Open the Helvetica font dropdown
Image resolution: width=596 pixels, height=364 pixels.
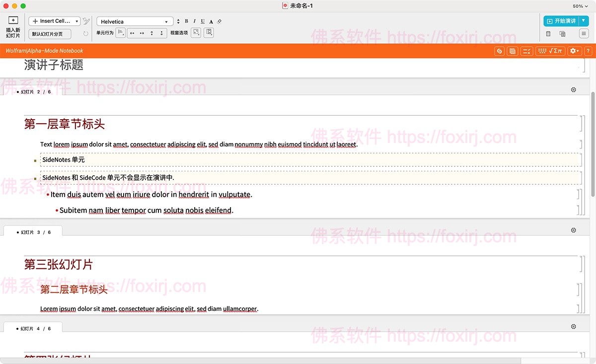(134, 21)
